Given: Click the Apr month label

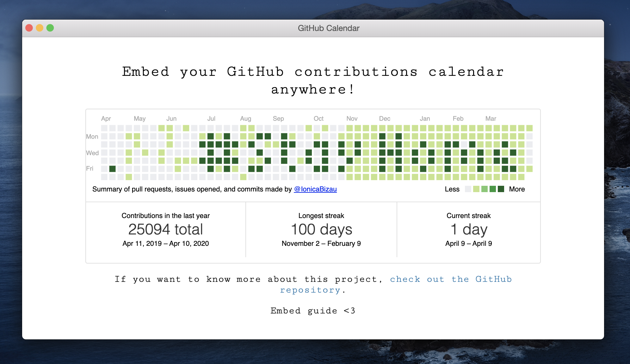Looking at the screenshot, I should [x=106, y=118].
